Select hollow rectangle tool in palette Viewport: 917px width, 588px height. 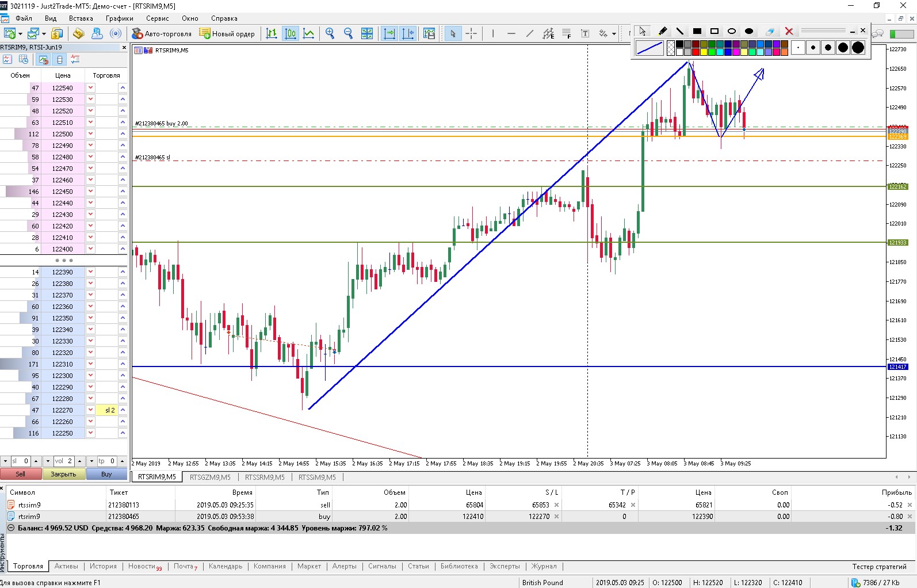click(715, 31)
